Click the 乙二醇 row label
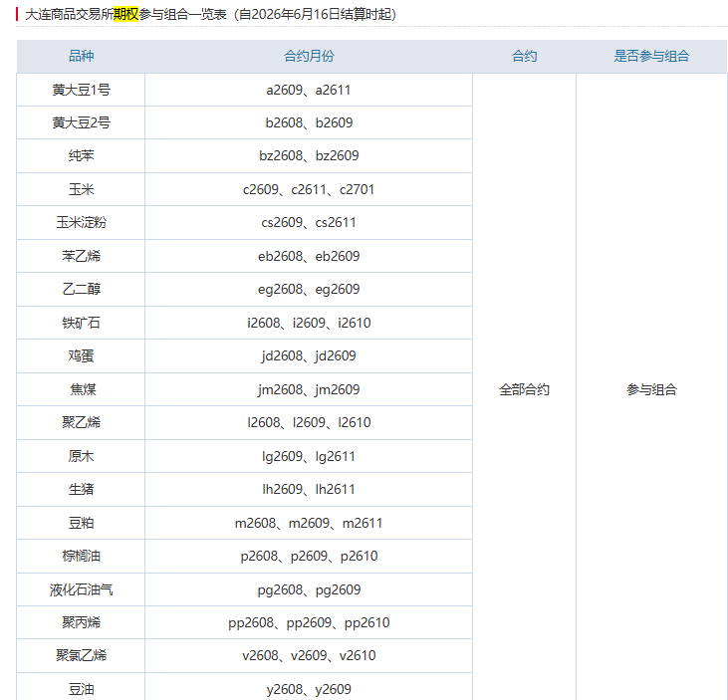The height and width of the screenshot is (700, 728). (x=82, y=289)
